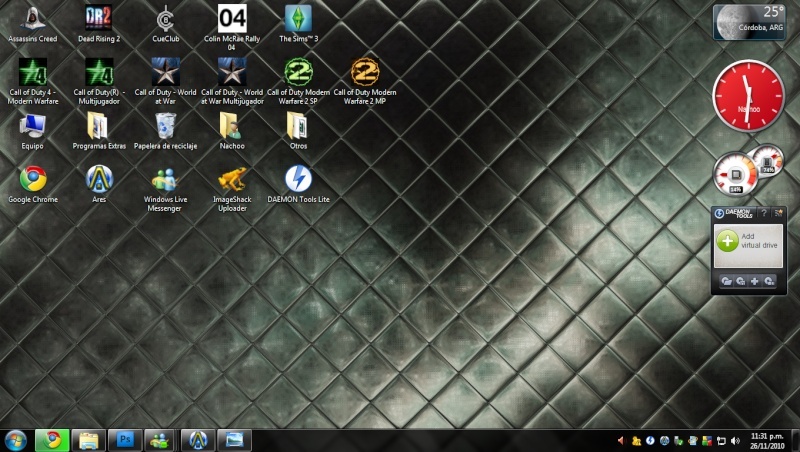Click the taskbar clock showing 11:31 p.m.
Screen dimensions: 800x452
point(767,441)
